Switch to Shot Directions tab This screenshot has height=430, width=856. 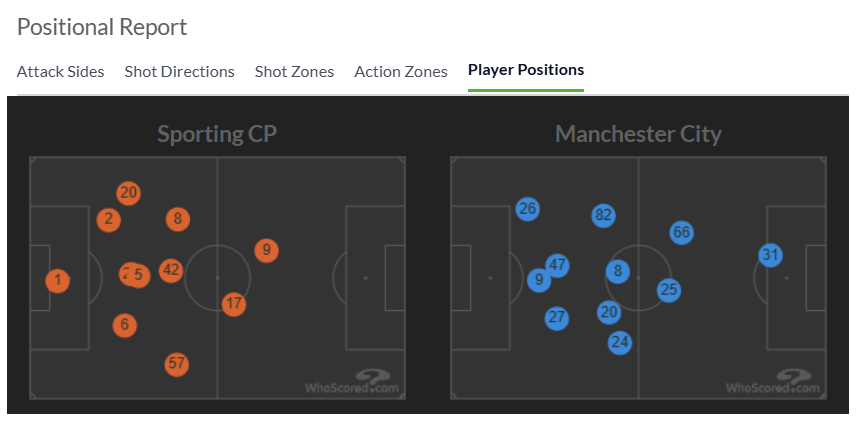180,71
